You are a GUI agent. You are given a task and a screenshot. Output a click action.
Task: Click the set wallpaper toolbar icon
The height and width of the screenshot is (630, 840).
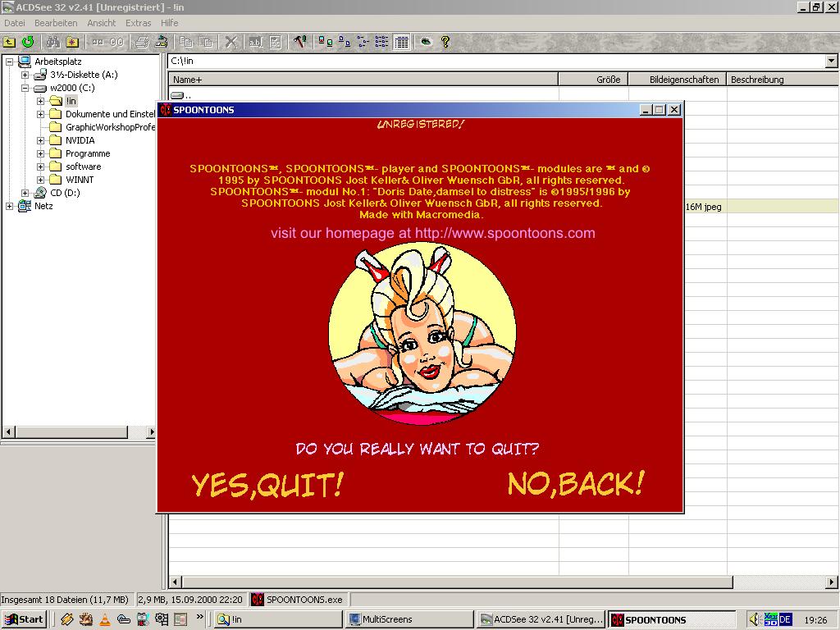pyautogui.click(x=162, y=42)
